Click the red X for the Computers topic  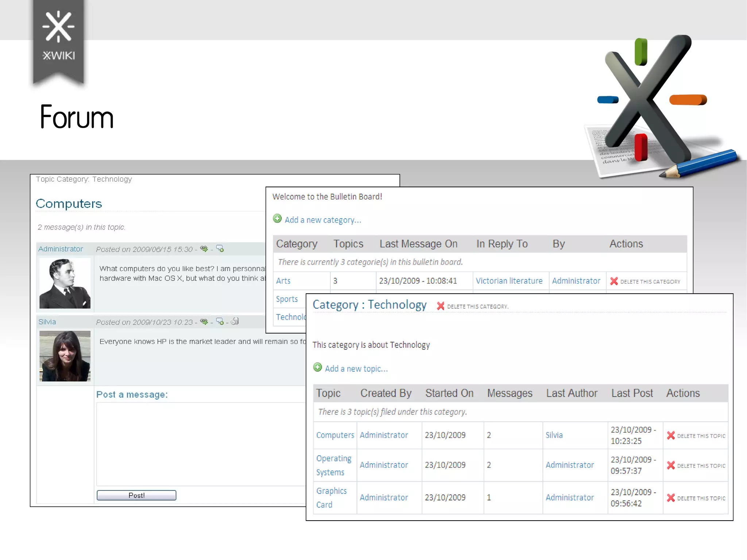point(671,435)
